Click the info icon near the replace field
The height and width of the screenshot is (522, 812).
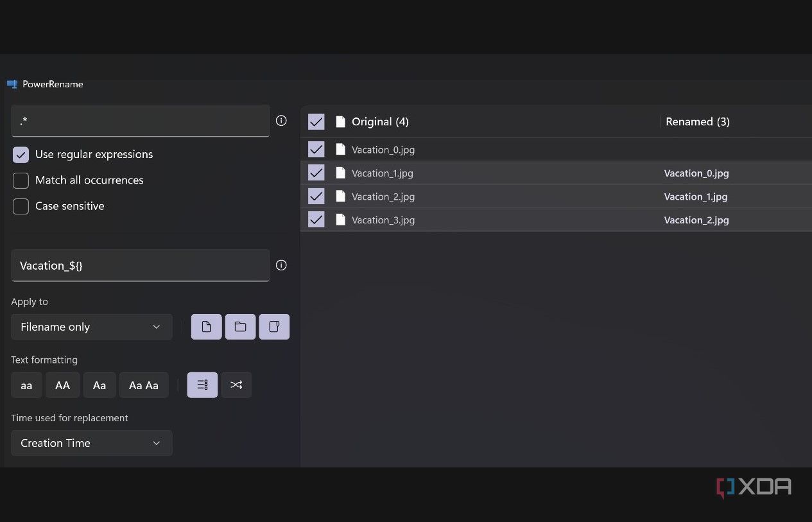(x=281, y=265)
